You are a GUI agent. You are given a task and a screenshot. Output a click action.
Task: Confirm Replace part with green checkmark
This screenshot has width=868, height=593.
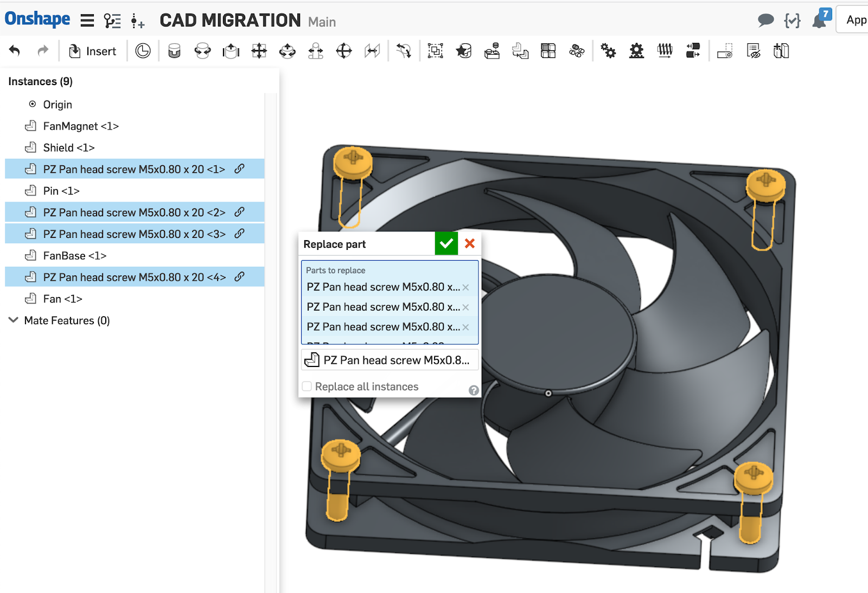(x=446, y=244)
